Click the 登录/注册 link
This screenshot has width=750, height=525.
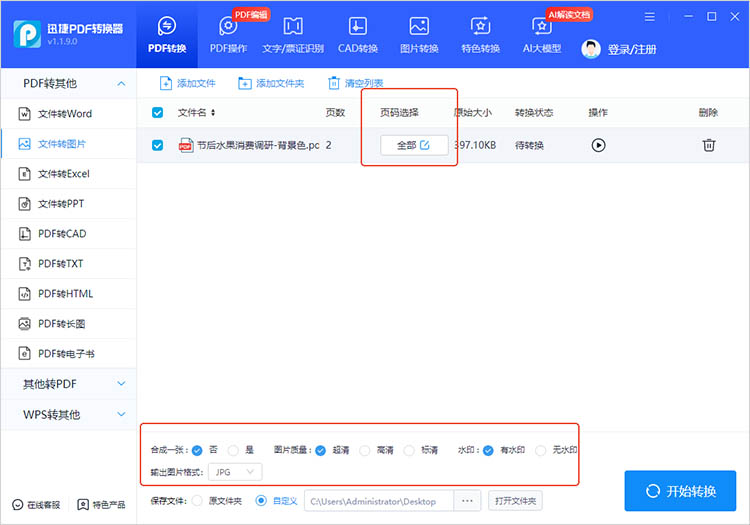tap(632, 49)
